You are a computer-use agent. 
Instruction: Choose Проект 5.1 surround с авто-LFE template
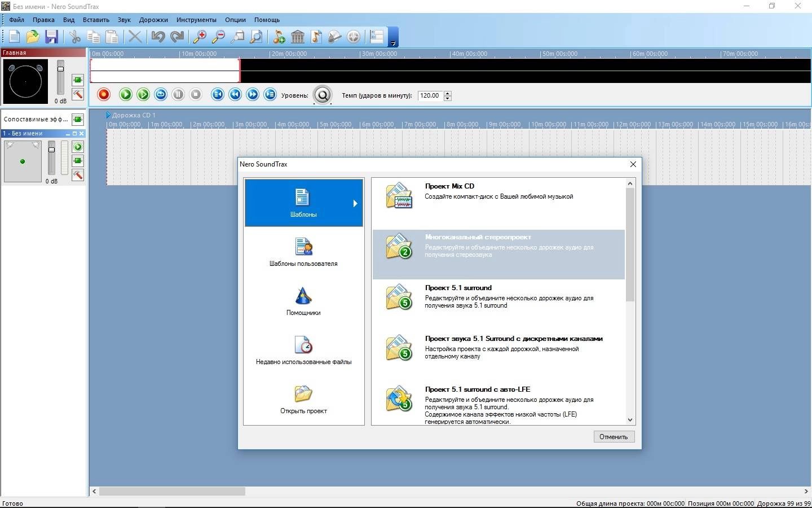click(x=498, y=405)
